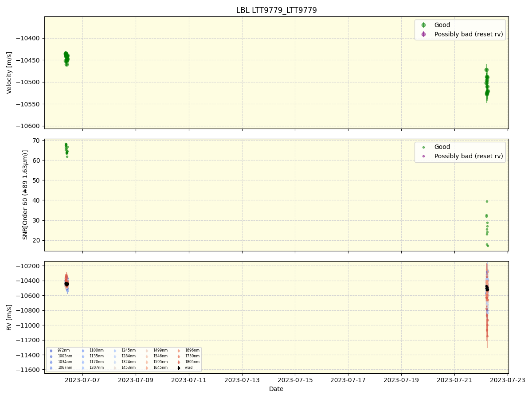
Task: Click the −10450 tick on velocity axis
Action: coord(28,60)
